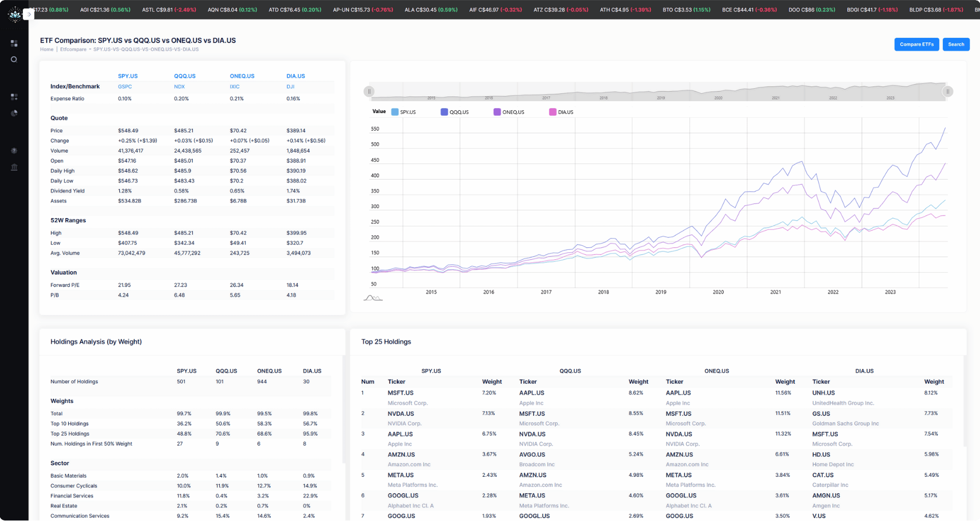This screenshot has height=521, width=980.
Task: Click the AIF C$46.97 ticker item
Action: click(495, 10)
